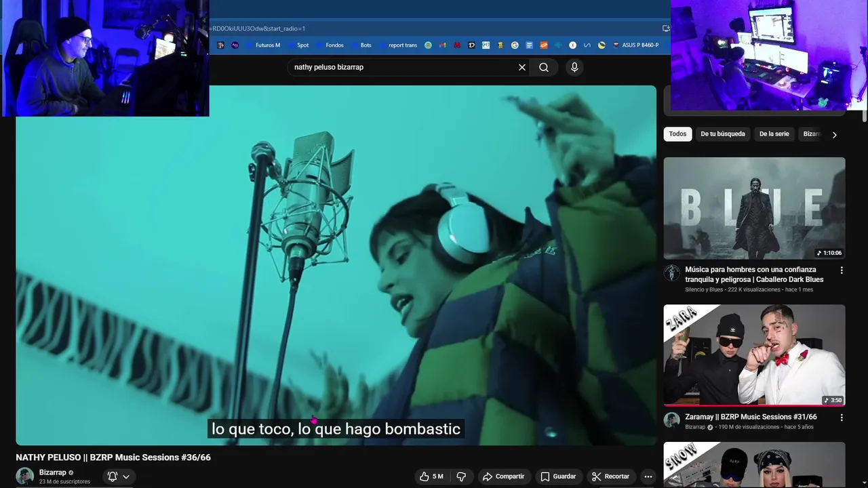Open the Google 'G' bookmark icon
Image resolution: width=868 pixels, height=488 pixels.
515,45
